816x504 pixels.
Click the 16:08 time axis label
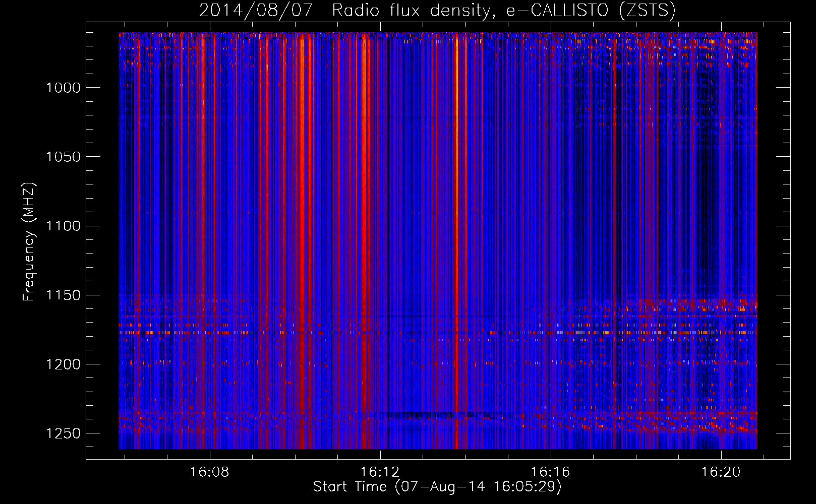pos(209,472)
